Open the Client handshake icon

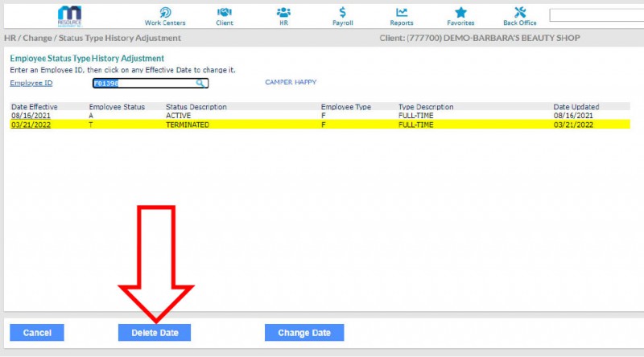point(225,12)
